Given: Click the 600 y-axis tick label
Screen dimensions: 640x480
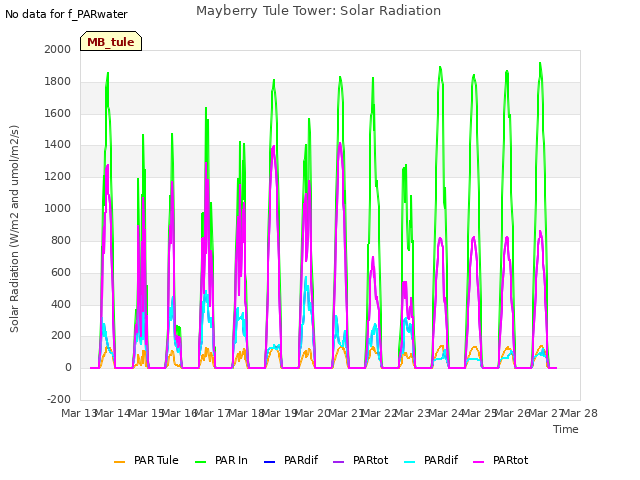Looking at the screenshot, I should (x=61, y=272).
